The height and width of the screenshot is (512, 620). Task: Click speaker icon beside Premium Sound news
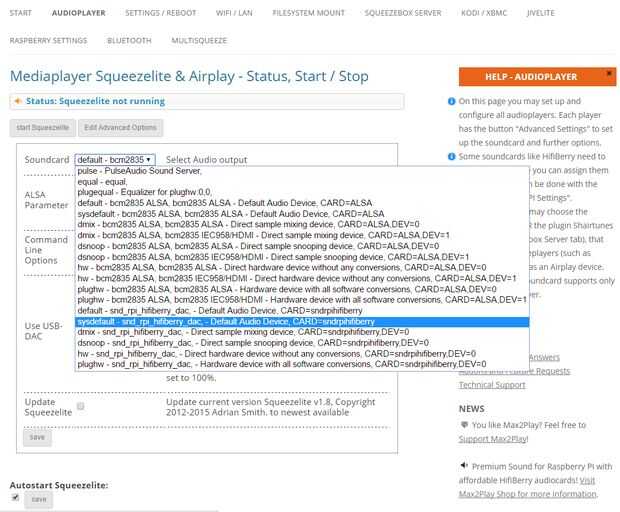[x=464, y=466]
